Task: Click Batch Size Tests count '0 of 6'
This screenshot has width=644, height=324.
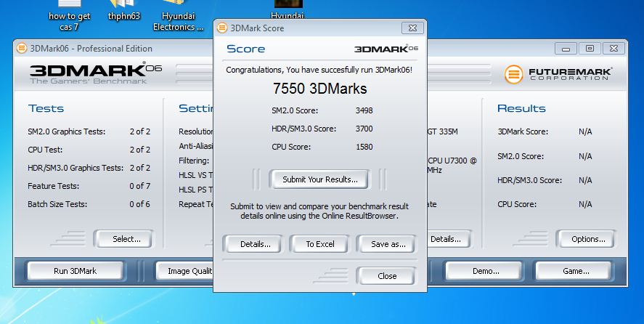Action: click(140, 204)
